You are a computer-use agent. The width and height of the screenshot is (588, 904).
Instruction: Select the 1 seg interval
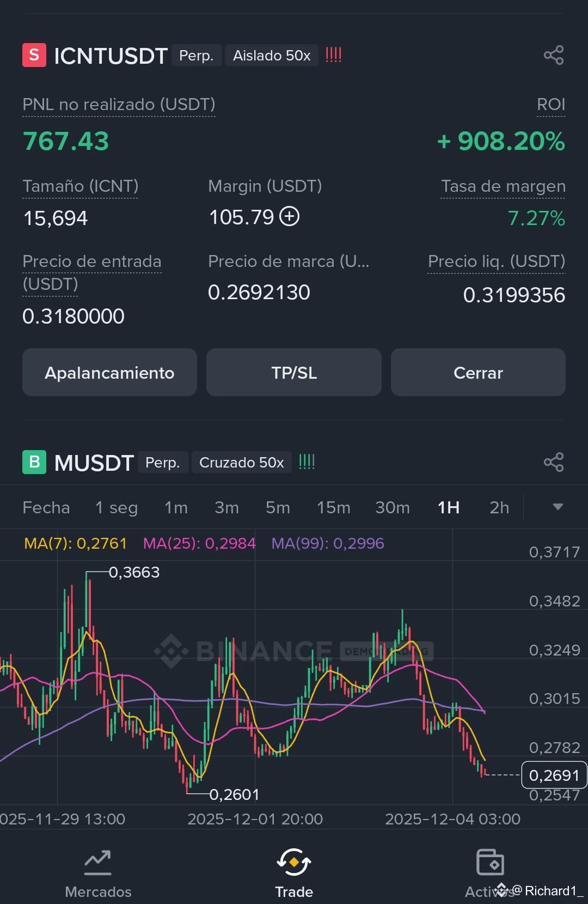[117, 507]
